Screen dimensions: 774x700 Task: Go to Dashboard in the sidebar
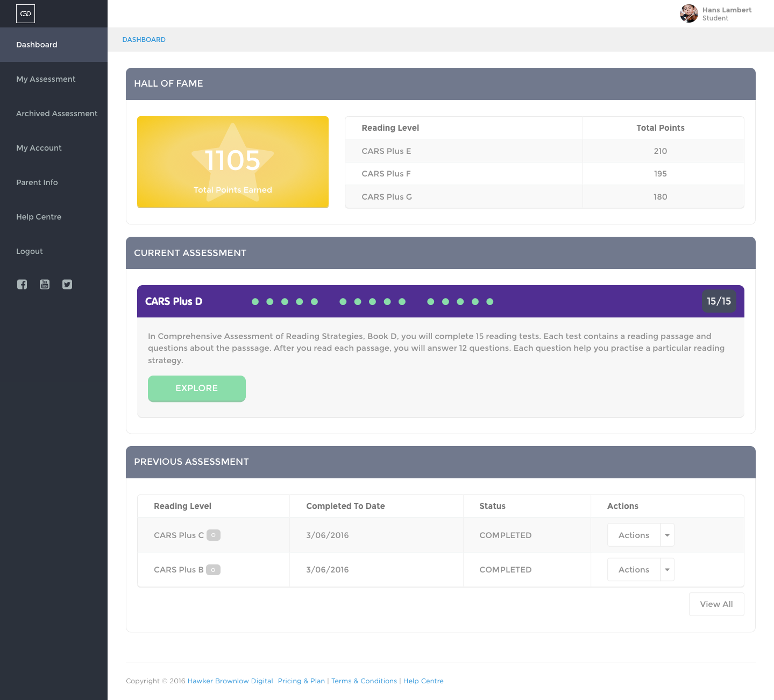54,45
